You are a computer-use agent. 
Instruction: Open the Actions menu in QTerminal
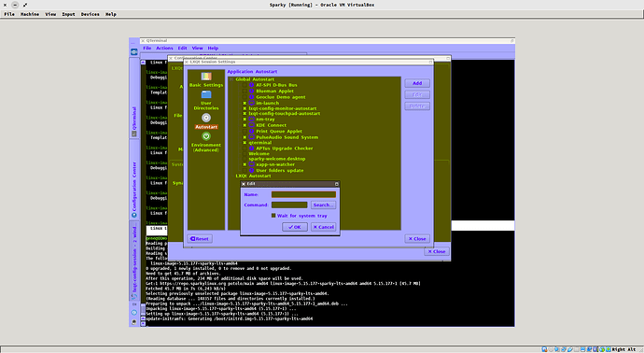(164, 48)
